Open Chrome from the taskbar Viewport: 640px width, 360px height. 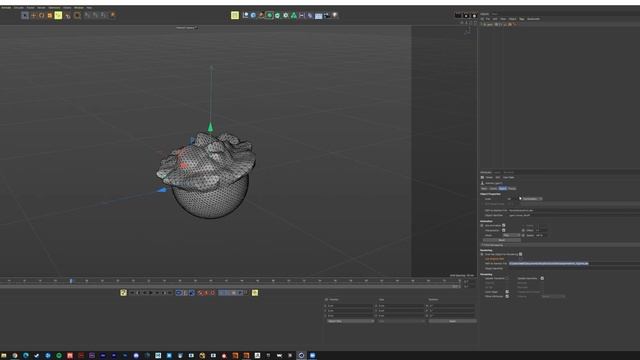pos(15,356)
